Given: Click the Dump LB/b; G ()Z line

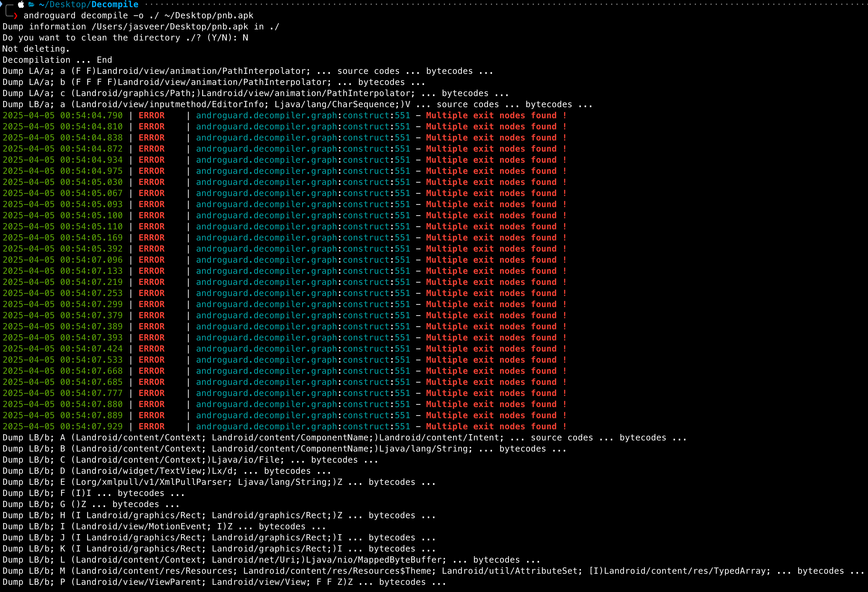Looking at the screenshot, I should (91, 504).
